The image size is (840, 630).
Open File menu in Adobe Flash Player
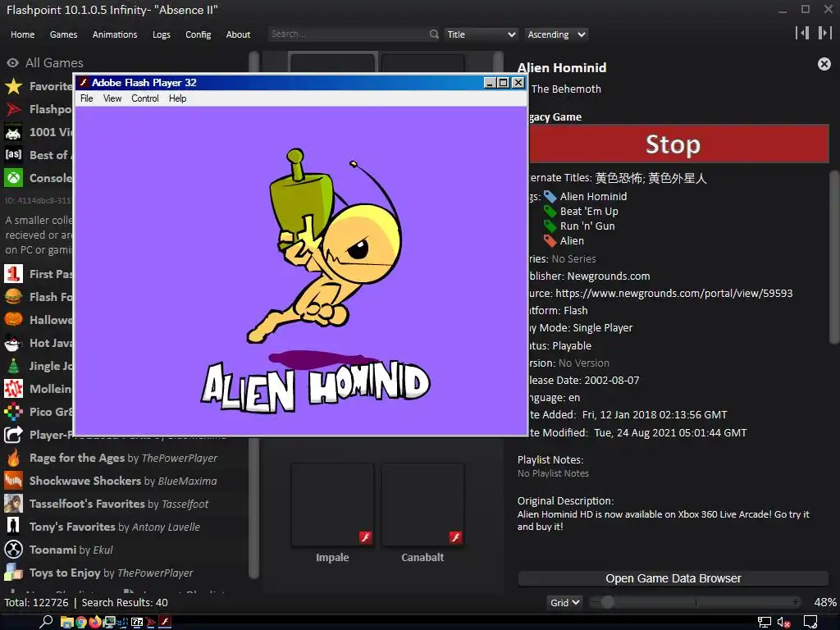pos(86,98)
